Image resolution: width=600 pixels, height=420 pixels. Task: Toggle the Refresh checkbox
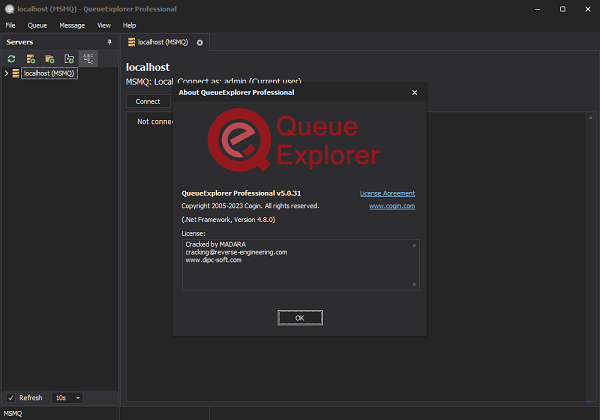click(x=11, y=398)
